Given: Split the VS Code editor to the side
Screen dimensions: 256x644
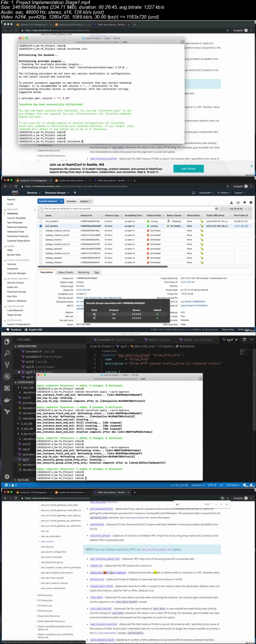Looking at the screenshot, I should coord(244,340).
